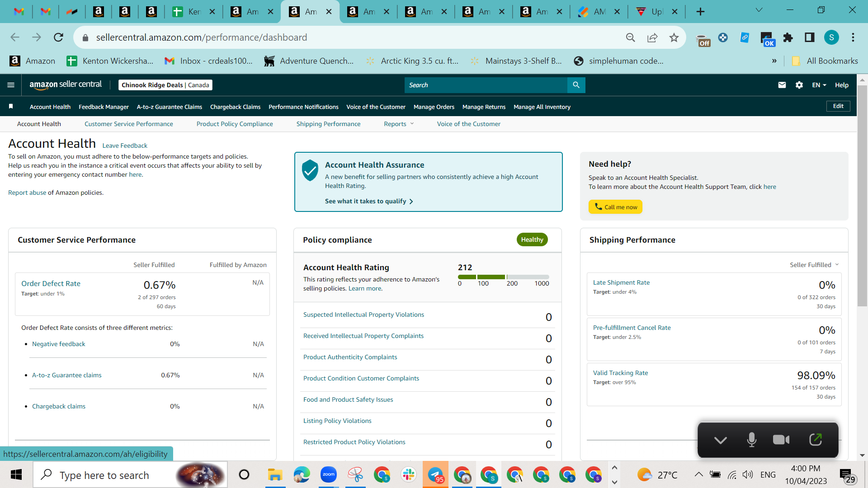
Task: Open Slack from the Windows taskbar
Action: coord(408,475)
